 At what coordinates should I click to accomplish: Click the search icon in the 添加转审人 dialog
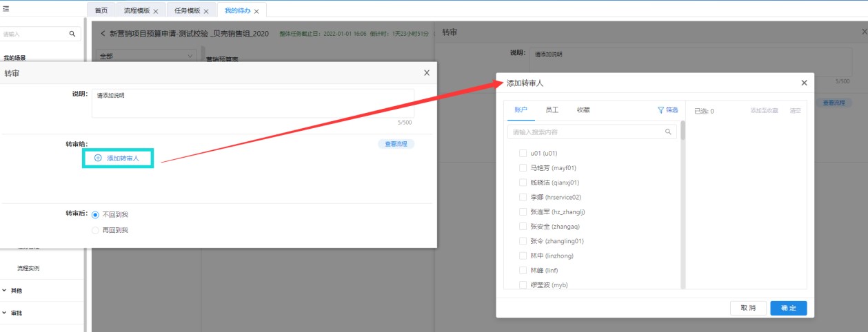click(667, 132)
